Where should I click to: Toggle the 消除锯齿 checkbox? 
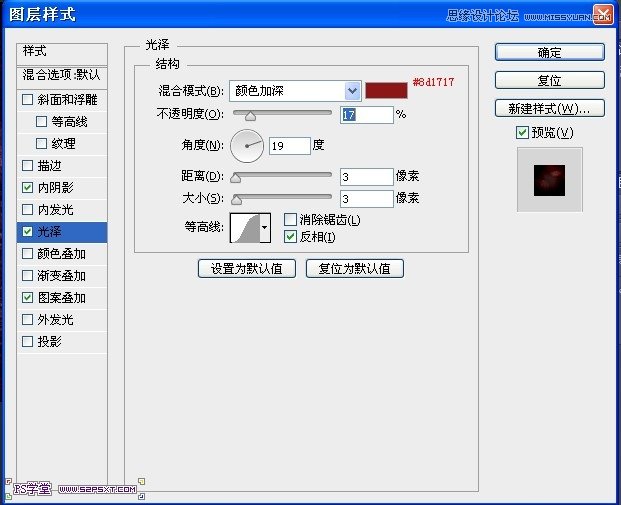pos(290,219)
